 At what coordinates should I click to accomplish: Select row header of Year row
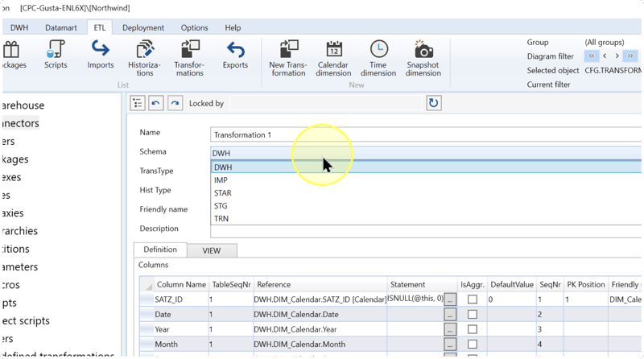(x=147, y=329)
